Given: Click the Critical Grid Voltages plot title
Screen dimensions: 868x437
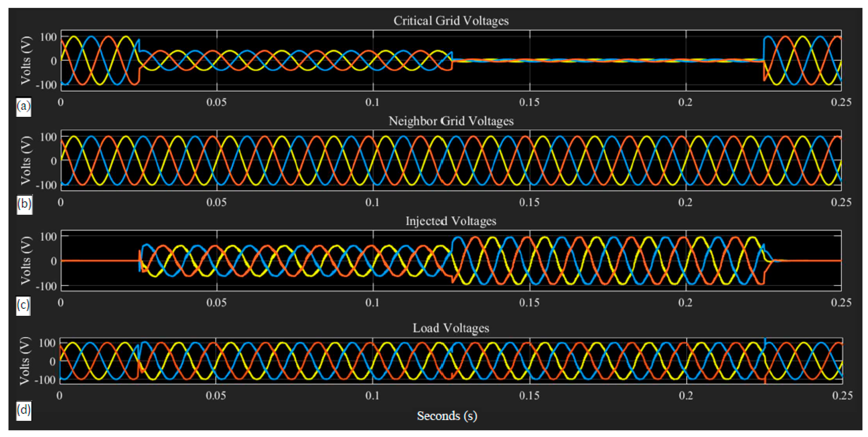Looking at the screenshot, I should pyautogui.click(x=451, y=21).
